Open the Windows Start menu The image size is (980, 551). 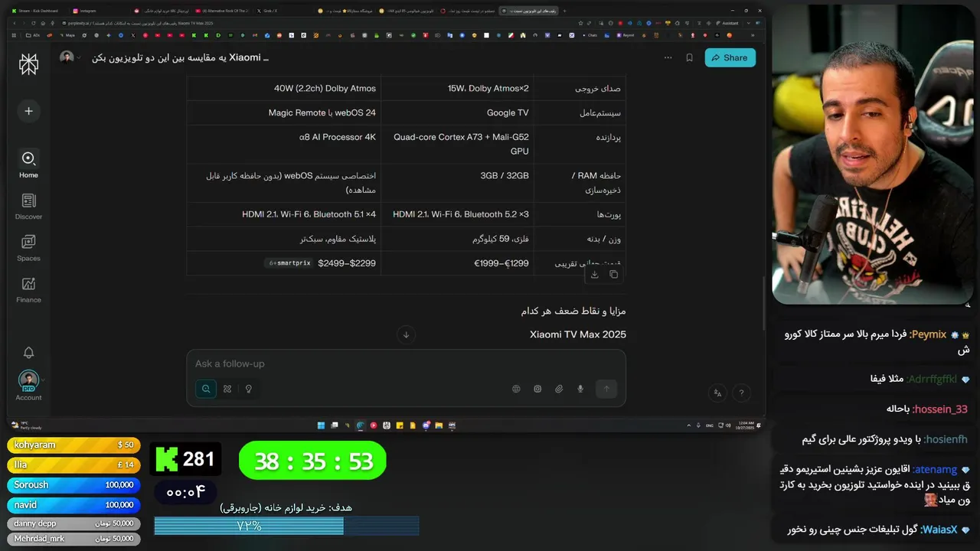pos(321,425)
